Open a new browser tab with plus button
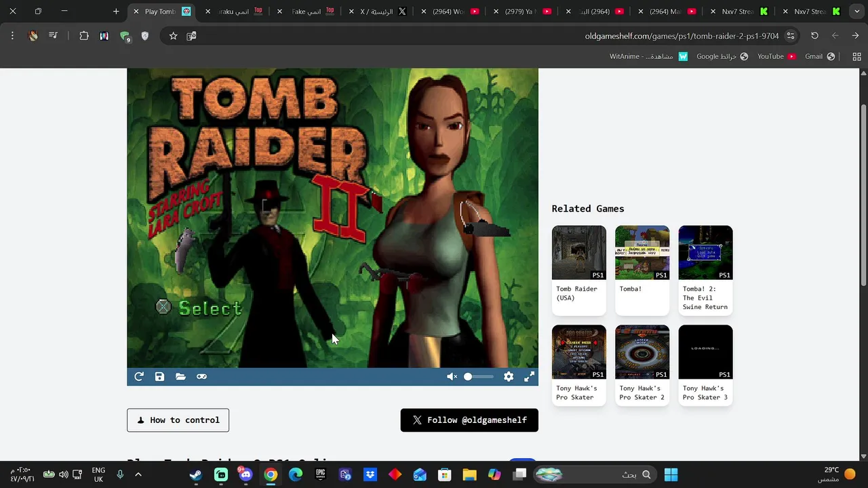This screenshot has height=488, width=868. pos(116,12)
